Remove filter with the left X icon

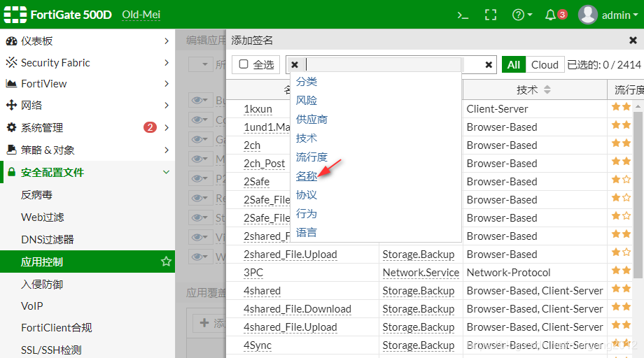[x=295, y=65]
